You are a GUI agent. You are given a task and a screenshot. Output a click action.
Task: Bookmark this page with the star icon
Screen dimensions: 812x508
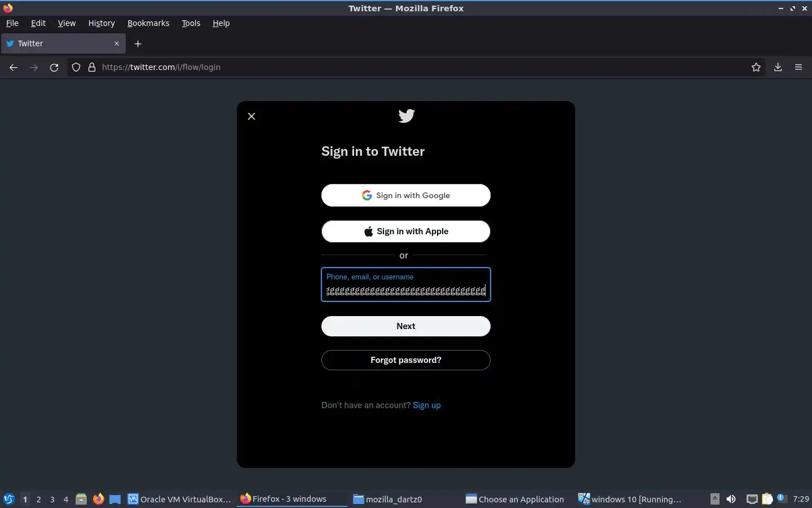coord(756,67)
